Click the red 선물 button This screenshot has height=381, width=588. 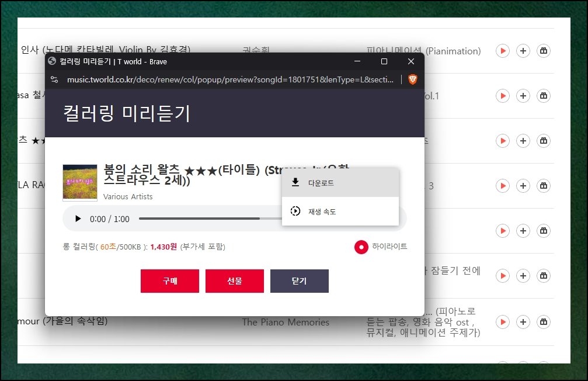coord(235,280)
